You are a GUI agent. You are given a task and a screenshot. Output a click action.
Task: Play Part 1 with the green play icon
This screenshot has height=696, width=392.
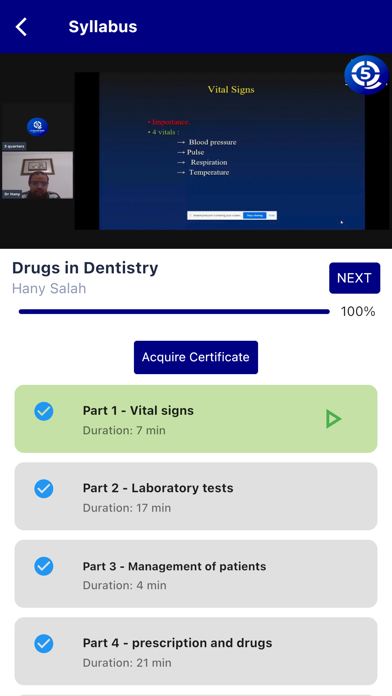pyautogui.click(x=333, y=419)
